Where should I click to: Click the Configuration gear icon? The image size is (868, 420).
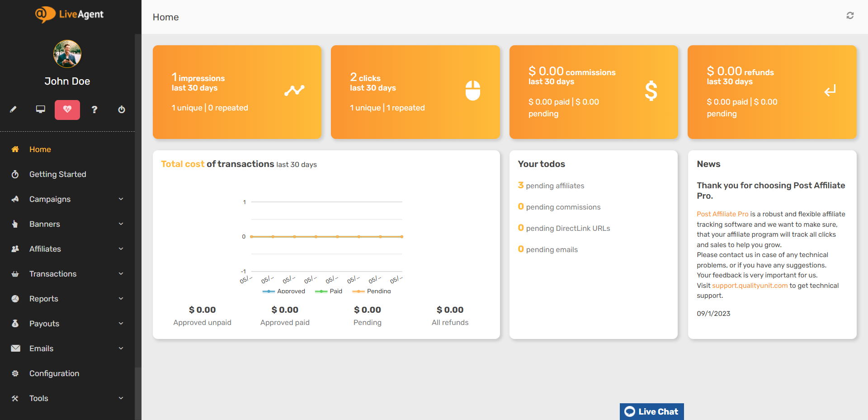(15, 373)
